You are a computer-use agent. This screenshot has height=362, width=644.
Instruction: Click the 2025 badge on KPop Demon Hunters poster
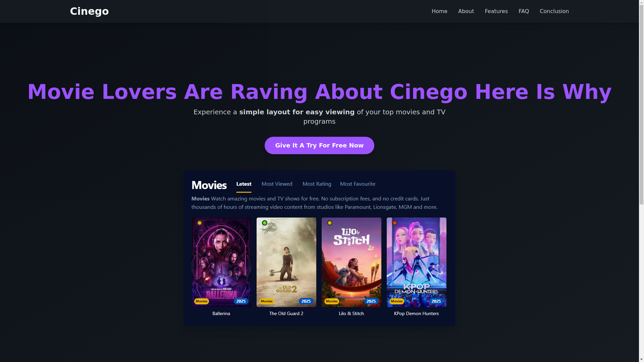[436, 301]
